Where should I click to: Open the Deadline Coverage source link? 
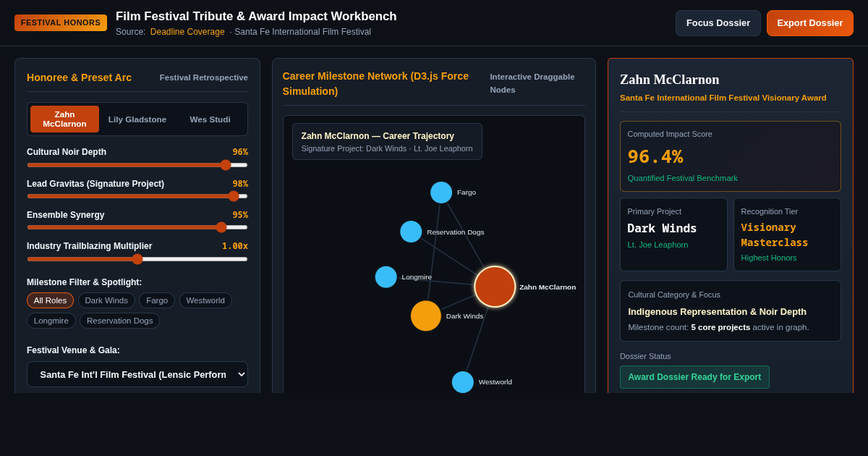[x=187, y=32]
